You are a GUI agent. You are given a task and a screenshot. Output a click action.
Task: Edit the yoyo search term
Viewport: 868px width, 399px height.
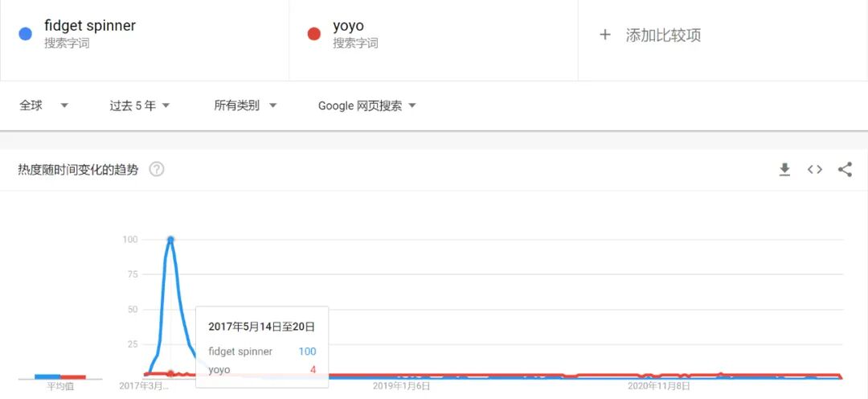pos(348,26)
